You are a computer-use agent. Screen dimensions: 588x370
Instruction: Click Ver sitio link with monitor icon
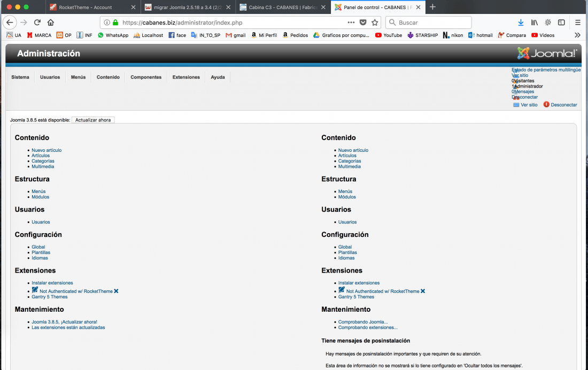point(525,105)
